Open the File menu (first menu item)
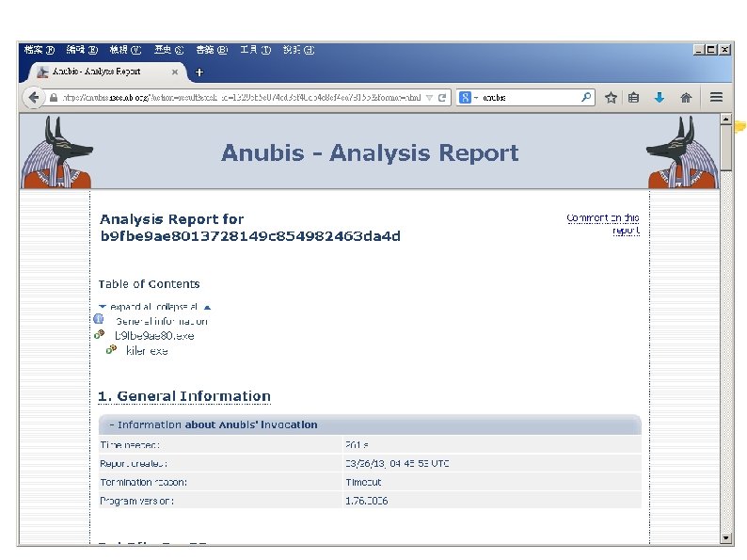The height and width of the screenshot is (560, 747). tap(40, 50)
